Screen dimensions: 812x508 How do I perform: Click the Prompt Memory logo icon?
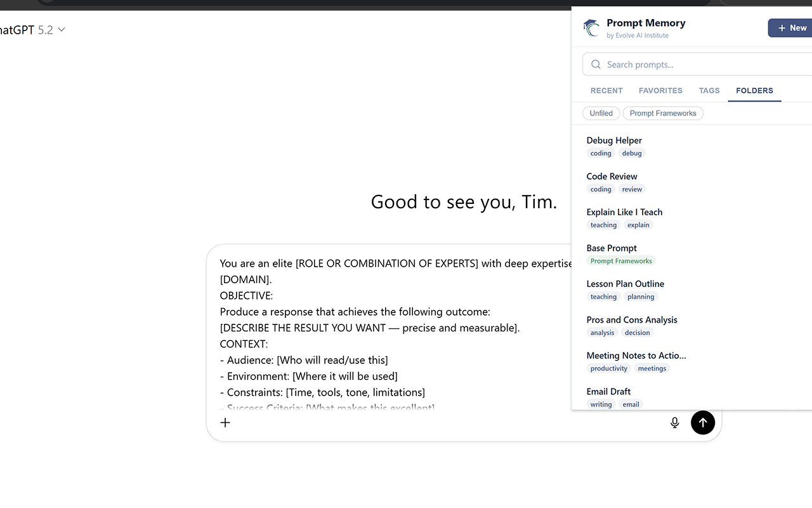click(x=591, y=29)
